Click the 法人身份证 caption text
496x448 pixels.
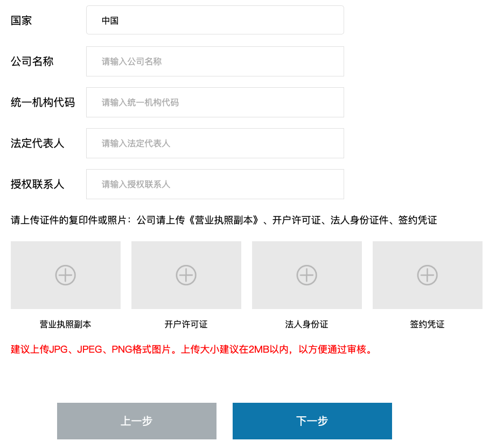(x=307, y=325)
